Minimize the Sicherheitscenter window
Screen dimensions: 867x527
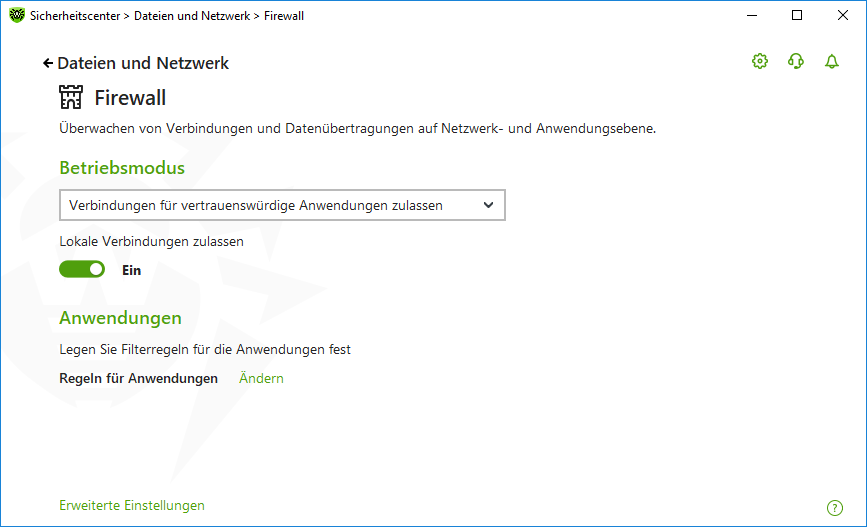[x=751, y=15]
